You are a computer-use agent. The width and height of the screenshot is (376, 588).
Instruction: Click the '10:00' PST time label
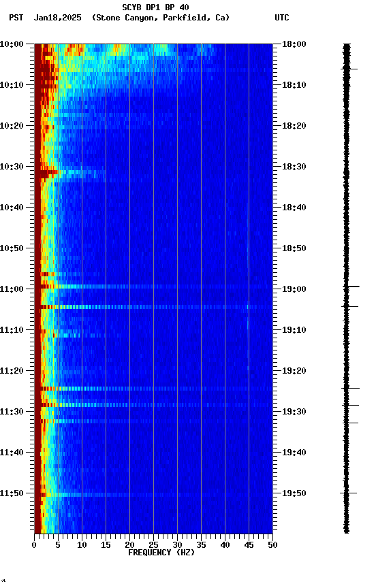pos(12,44)
